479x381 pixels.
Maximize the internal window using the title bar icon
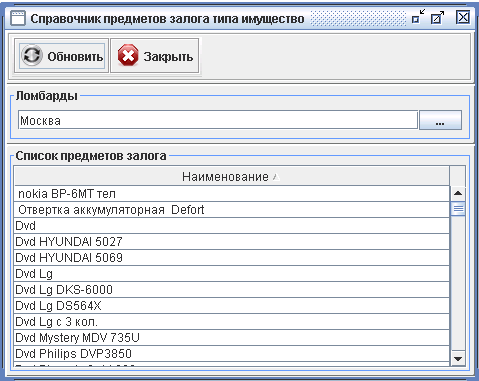tap(437, 17)
